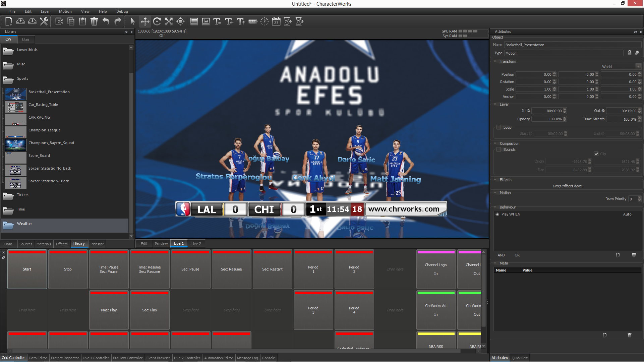Image resolution: width=644 pixels, height=362 pixels.
Task: Open the Motion menu
Action: pos(65,11)
